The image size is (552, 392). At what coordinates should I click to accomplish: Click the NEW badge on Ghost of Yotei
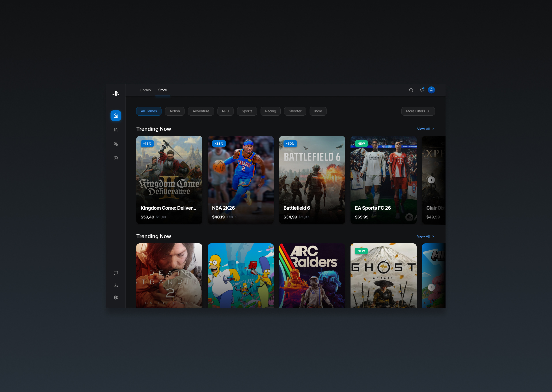(x=361, y=251)
